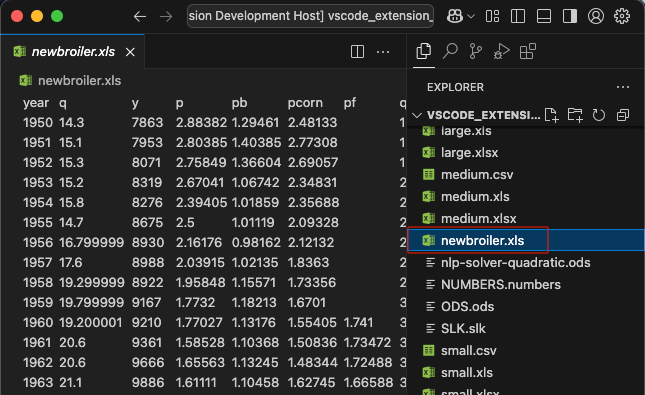This screenshot has height=395, width=645.
Task: Open NUMBERS.numbers file
Action: coord(526,285)
